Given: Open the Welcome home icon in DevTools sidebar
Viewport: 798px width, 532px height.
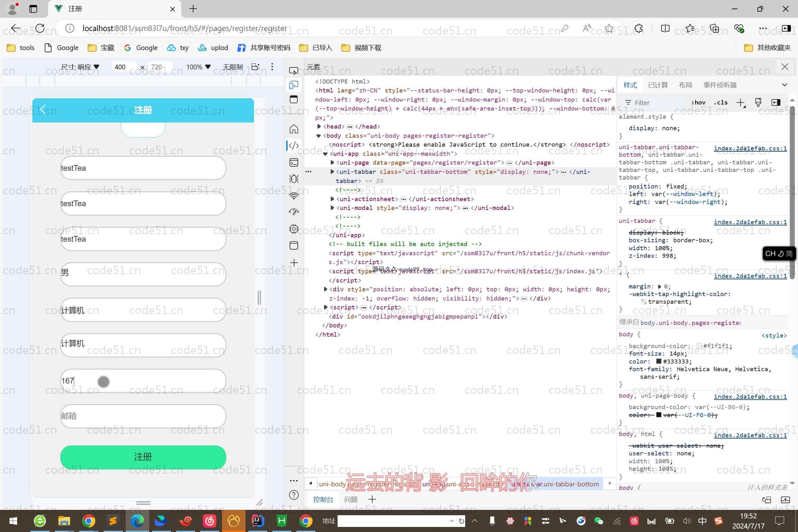Looking at the screenshot, I should coord(294,129).
